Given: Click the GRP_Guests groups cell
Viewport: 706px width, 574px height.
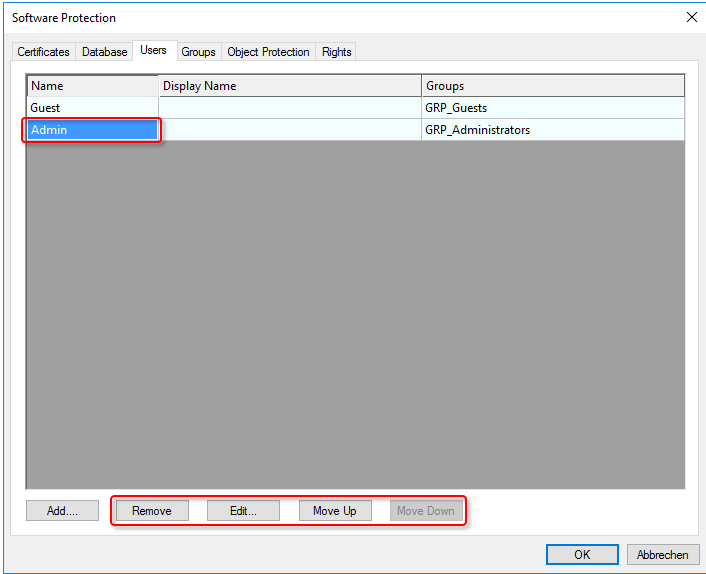Looking at the screenshot, I should click(x=553, y=108).
